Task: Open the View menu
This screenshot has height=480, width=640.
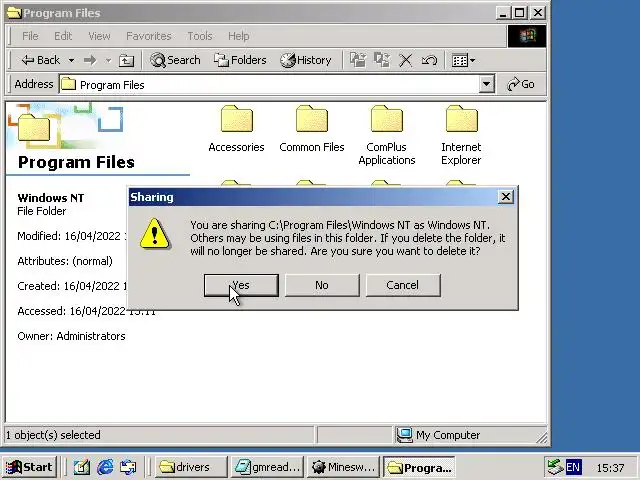Action: pos(99,36)
